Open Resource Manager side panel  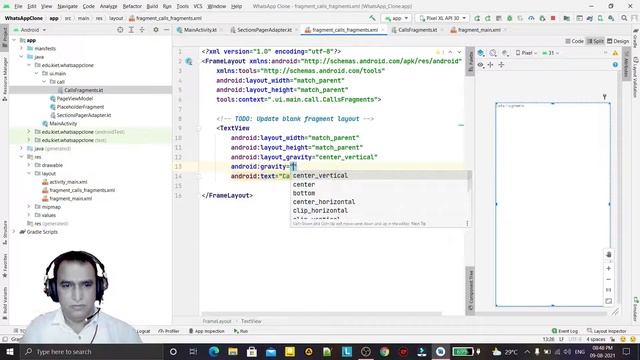pyautogui.click(x=4, y=80)
